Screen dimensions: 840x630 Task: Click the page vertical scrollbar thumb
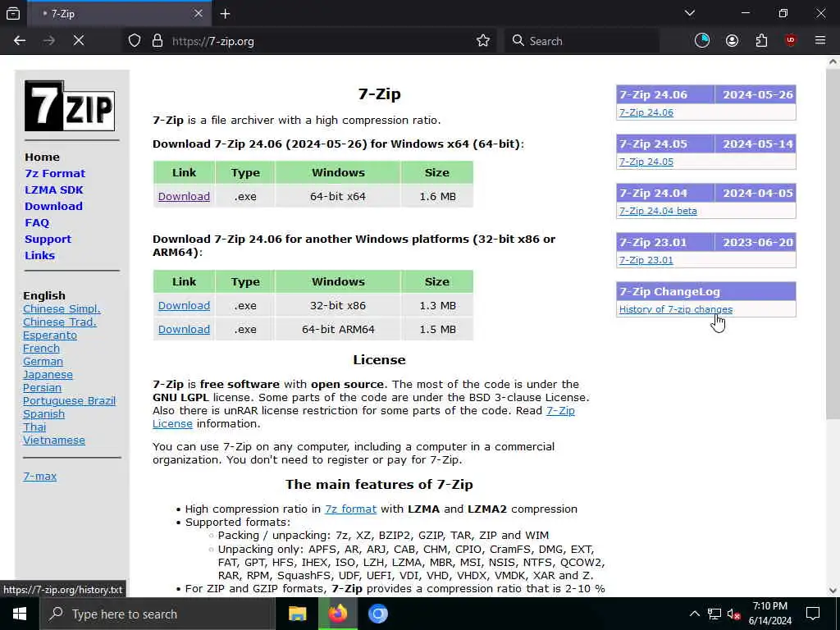[x=833, y=244]
